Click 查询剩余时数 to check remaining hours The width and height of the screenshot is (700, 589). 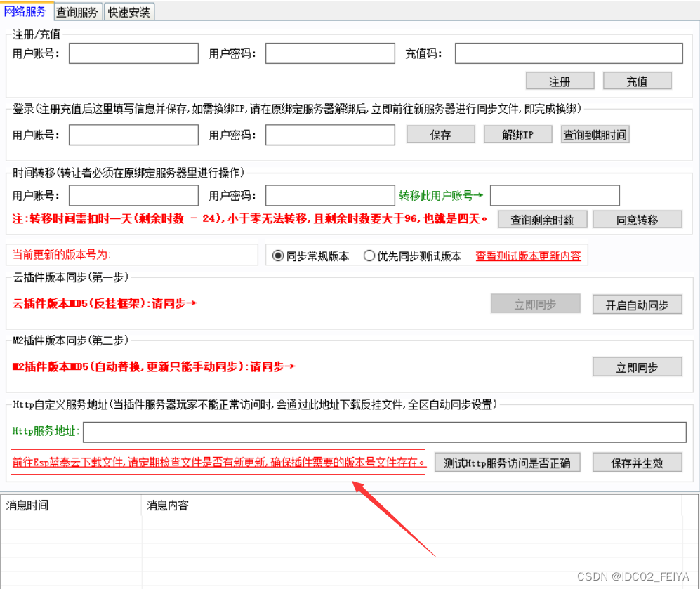pyautogui.click(x=543, y=219)
